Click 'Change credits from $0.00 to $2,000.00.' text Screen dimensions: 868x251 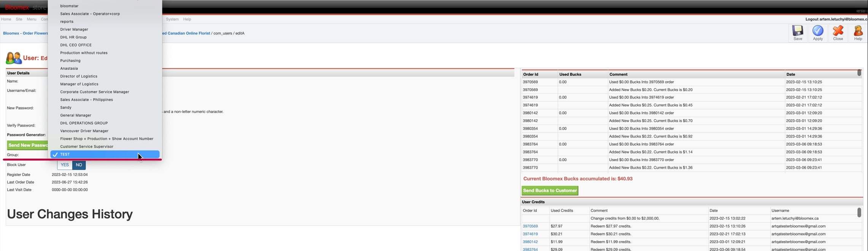tap(625, 219)
